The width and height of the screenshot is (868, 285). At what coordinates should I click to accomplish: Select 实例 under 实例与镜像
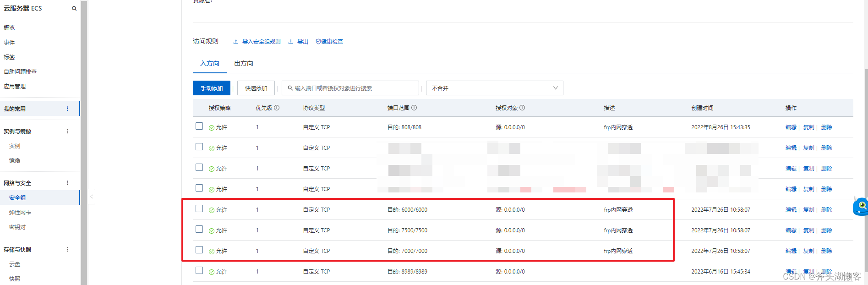(15, 146)
